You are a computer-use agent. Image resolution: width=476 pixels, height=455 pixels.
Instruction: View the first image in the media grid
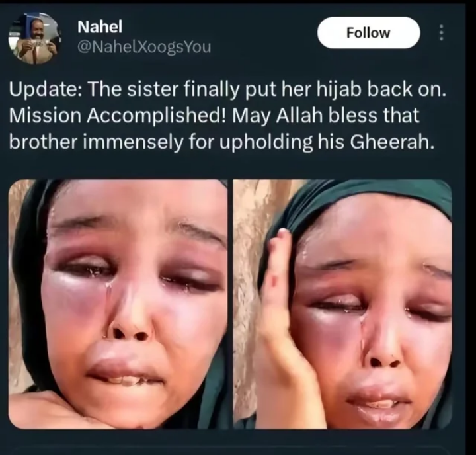point(118,304)
